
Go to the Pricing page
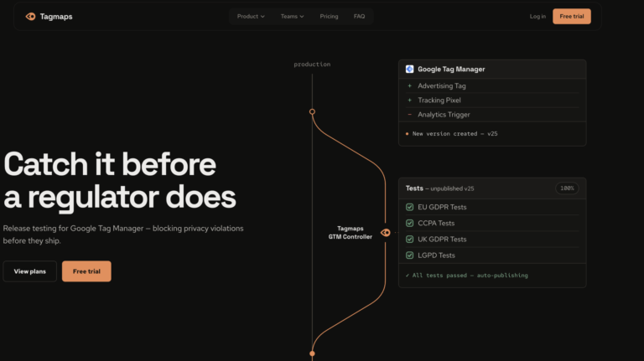coord(329,17)
